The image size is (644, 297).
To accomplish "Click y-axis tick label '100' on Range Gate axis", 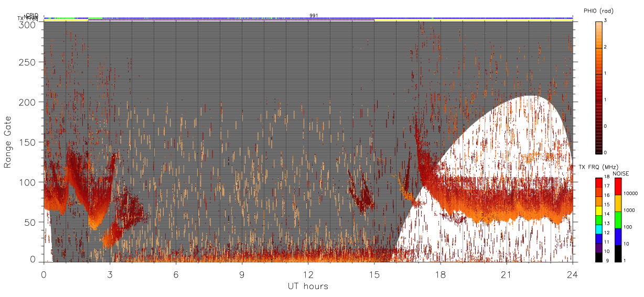I will (x=27, y=182).
